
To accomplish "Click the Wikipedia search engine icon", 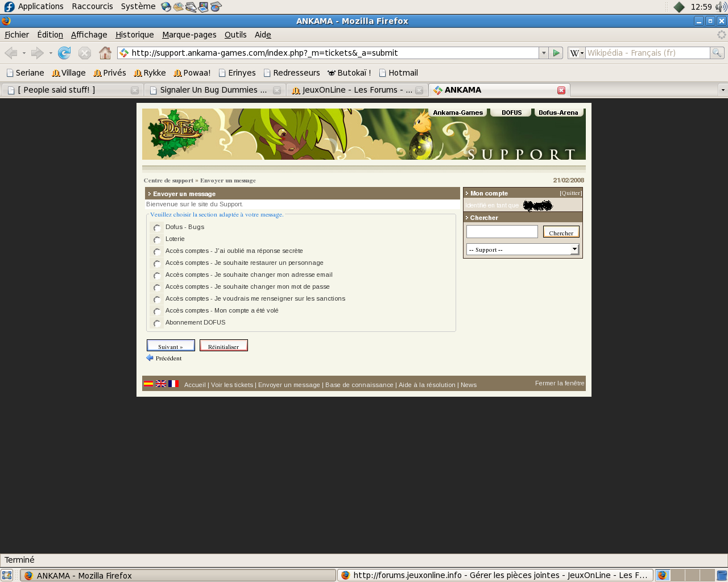I will coord(574,53).
